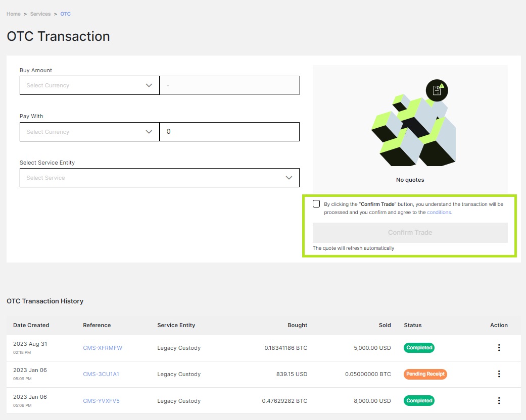
Task: Click the No quotes label
Action: [x=410, y=180]
